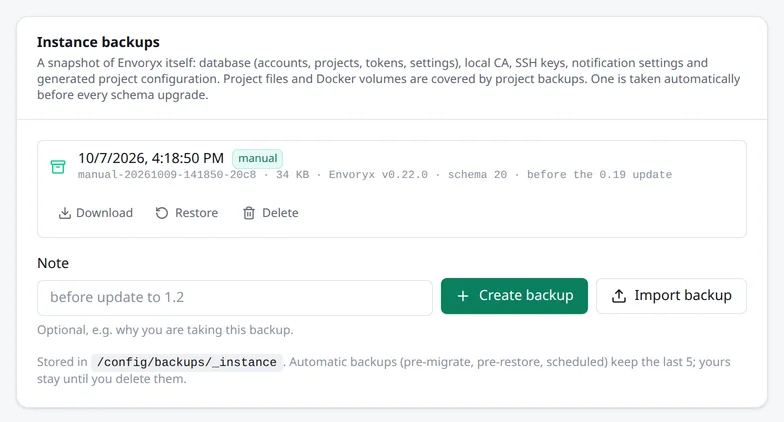Click the green 'manual' badge
784x422 pixels.
pyautogui.click(x=258, y=158)
